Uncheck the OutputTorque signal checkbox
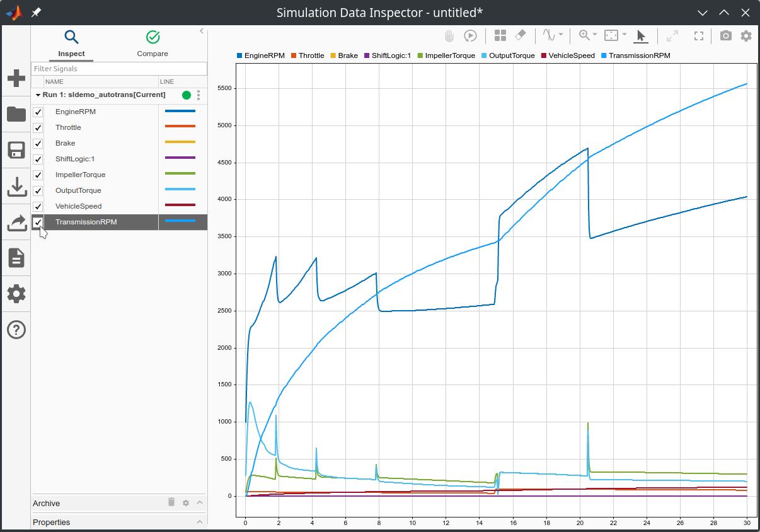This screenshot has height=532, width=760. click(38, 190)
